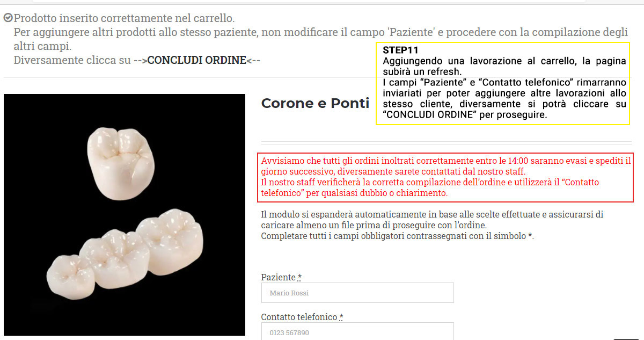Click the 'Completare tutti i campi obbligatori' line
The height and width of the screenshot is (340, 644).
click(398, 236)
